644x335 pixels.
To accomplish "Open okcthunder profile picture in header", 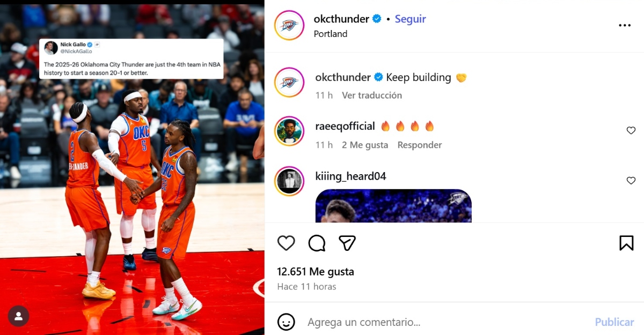I will point(289,25).
